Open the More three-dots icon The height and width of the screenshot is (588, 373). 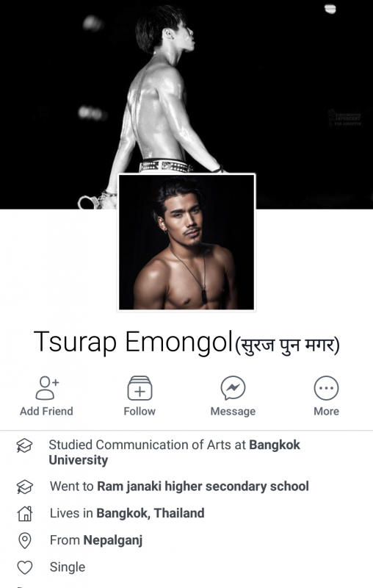(326, 388)
